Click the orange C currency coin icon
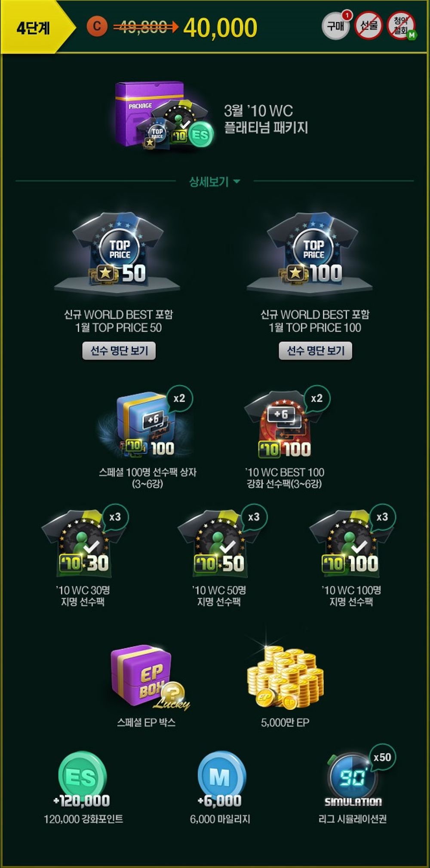Viewport: 430px width, 868px height. point(97,26)
